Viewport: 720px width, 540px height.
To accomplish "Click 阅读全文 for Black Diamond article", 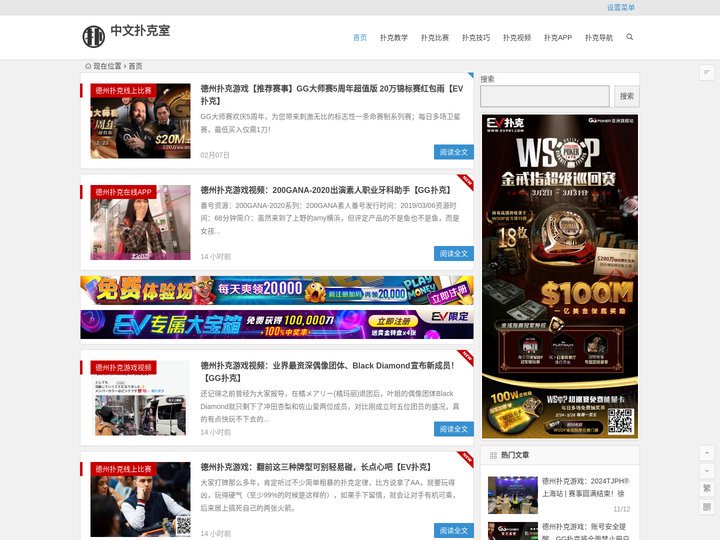I will 454,429.
